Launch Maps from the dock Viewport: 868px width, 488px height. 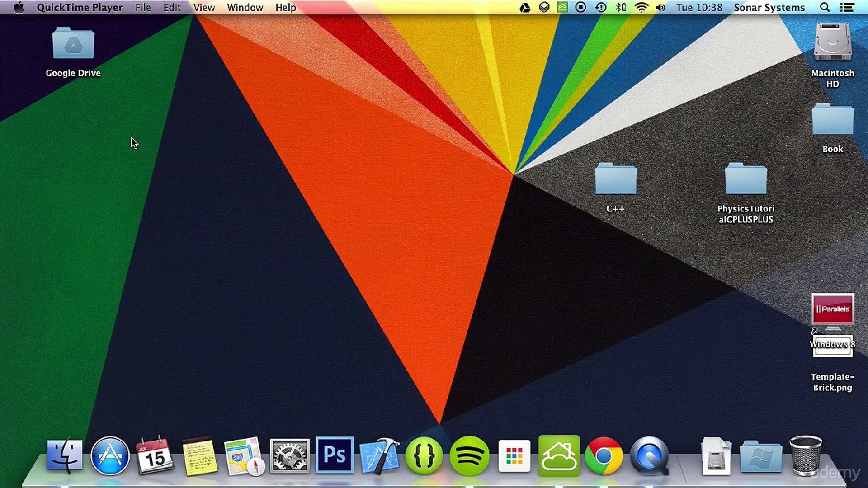point(245,456)
